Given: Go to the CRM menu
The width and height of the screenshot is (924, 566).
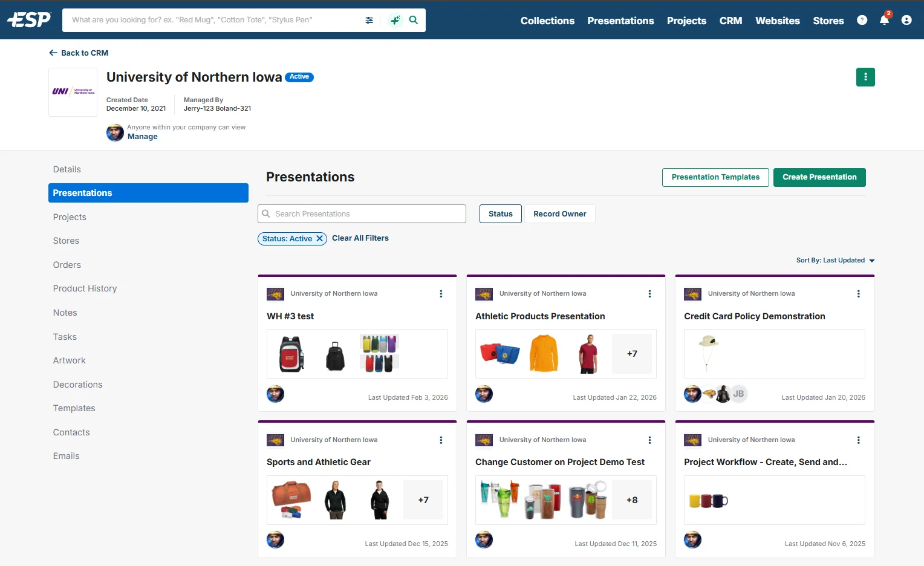Looking at the screenshot, I should coord(730,21).
